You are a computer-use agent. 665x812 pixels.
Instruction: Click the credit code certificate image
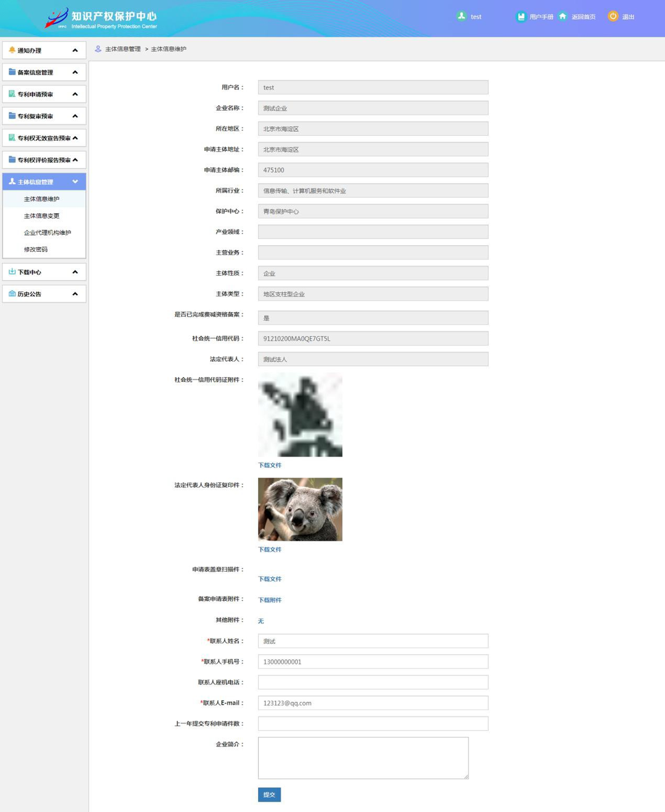coord(300,415)
